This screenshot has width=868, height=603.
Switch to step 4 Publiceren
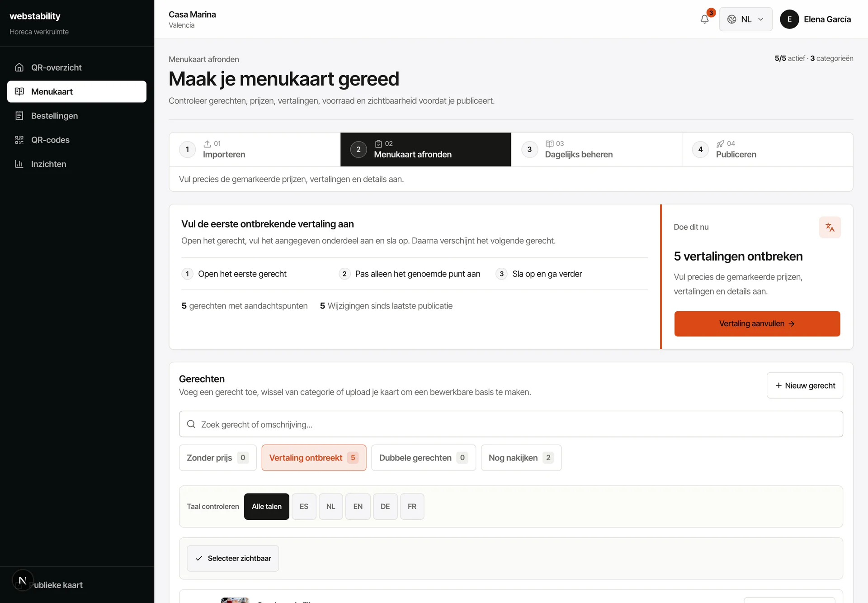[767, 149]
